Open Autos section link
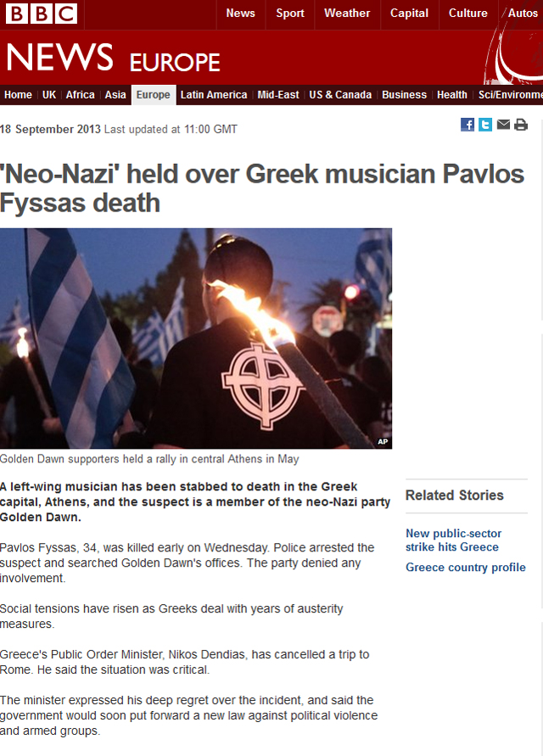Screen dimensions: 543x756 (523, 14)
